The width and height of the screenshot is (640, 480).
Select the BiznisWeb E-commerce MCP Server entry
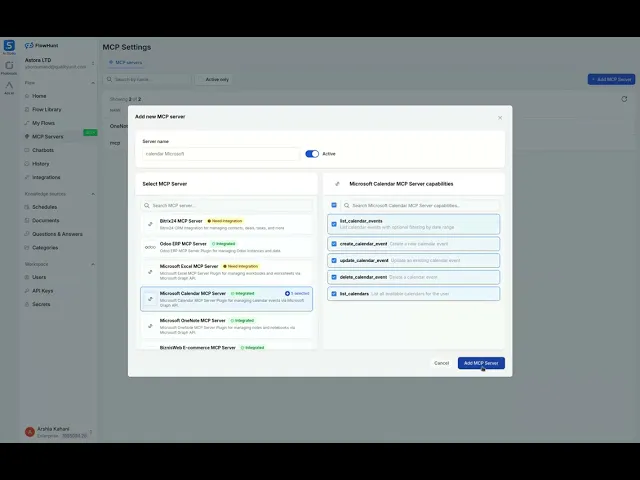(227, 347)
